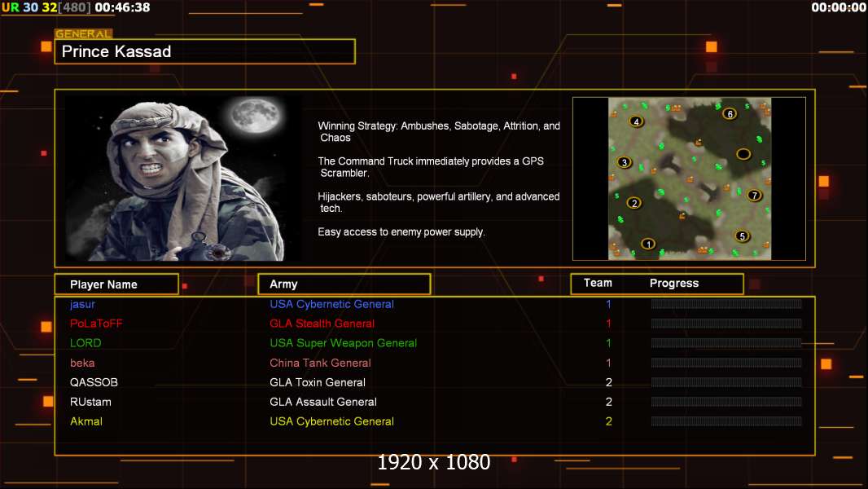Click Akmal's 'USA Cybernetic General' army
The width and height of the screenshot is (868, 489).
tap(331, 421)
